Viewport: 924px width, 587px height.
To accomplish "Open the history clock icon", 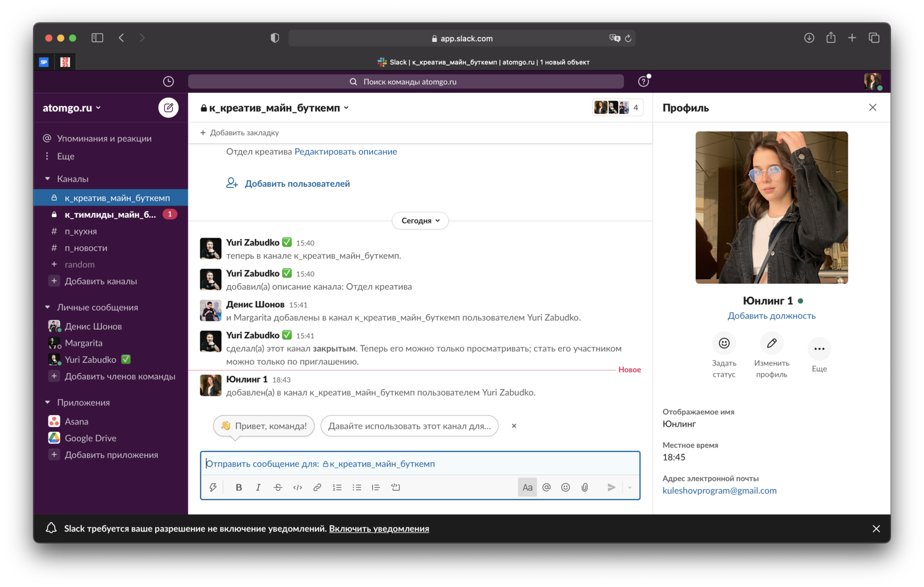I will point(168,81).
